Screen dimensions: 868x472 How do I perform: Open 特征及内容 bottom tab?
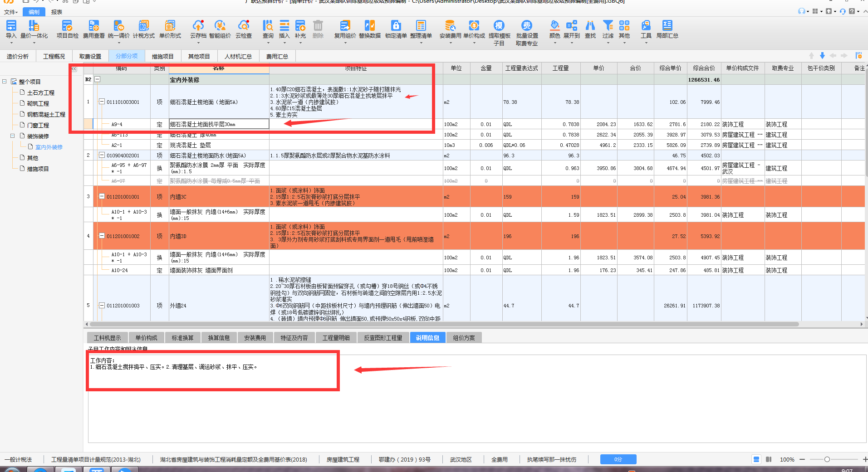click(294, 338)
